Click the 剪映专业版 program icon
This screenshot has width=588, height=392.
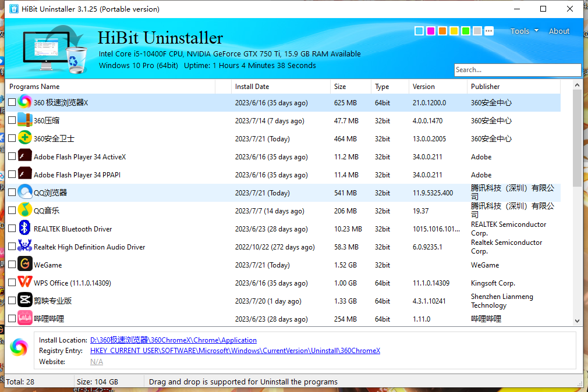pyautogui.click(x=25, y=300)
